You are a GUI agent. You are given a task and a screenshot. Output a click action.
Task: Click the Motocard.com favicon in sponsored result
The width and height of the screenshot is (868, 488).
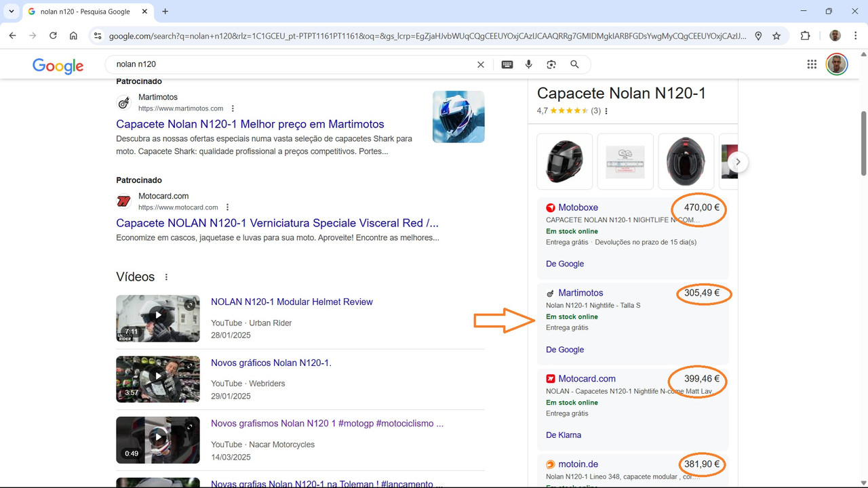point(123,201)
